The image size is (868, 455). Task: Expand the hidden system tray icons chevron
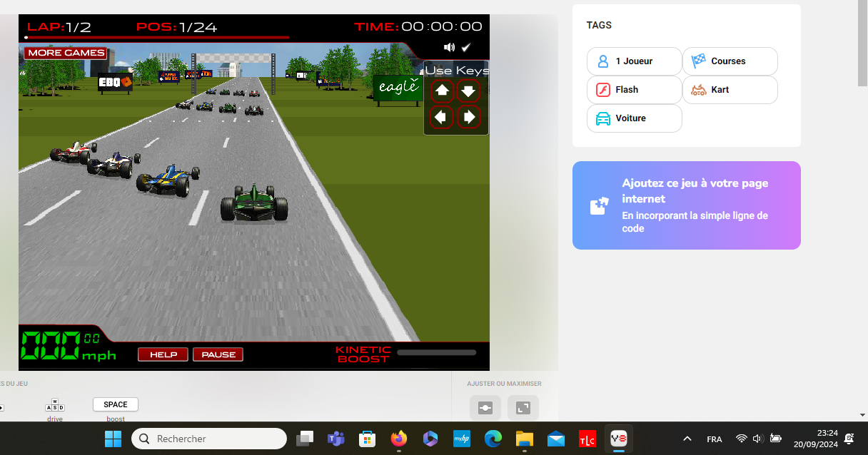[687, 439]
